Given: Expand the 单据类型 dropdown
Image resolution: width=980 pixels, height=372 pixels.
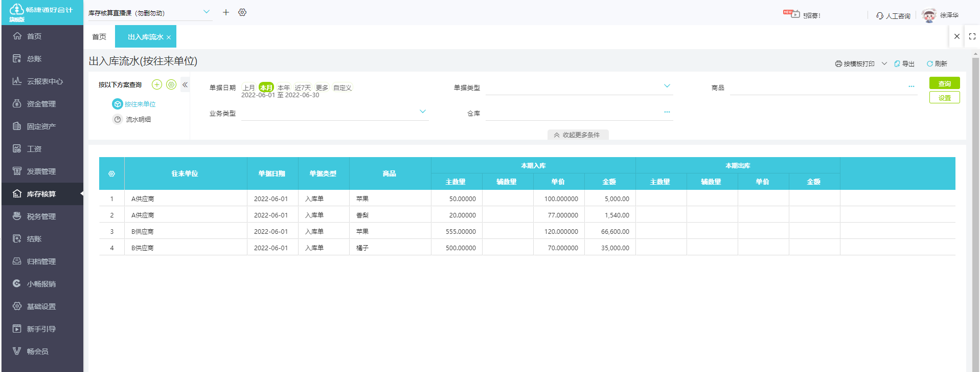Looking at the screenshot, I should [x=667, y=86].
